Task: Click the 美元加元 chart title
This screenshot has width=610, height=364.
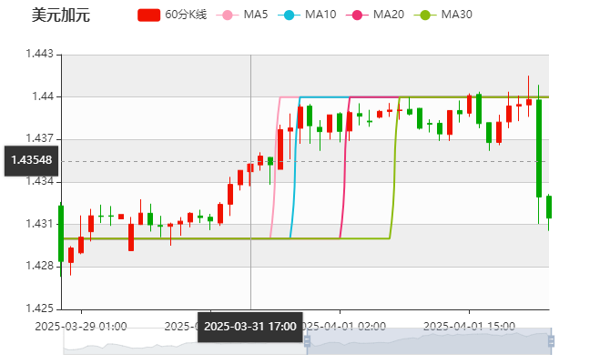Action: [61, 15]
